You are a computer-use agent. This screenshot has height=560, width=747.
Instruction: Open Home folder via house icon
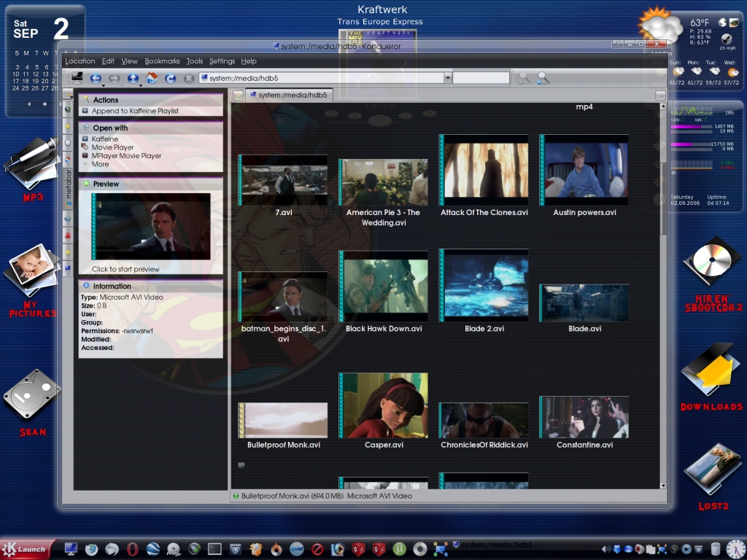152,77
